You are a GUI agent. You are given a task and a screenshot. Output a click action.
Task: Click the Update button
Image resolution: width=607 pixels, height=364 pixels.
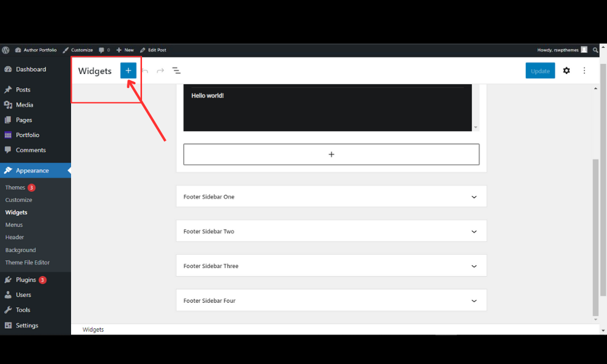click(540, 70)
